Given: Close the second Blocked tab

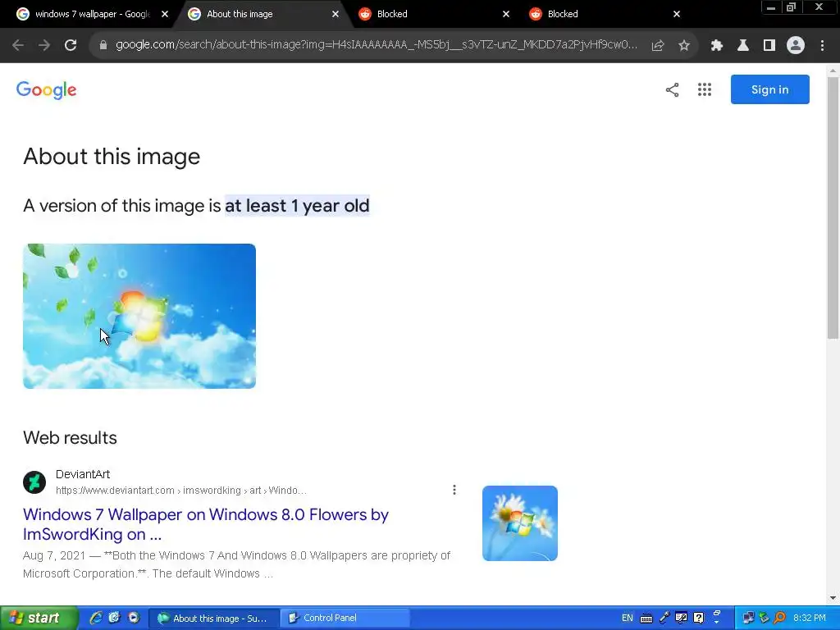Looking at the screenshot, I should (x=677, y=15).
